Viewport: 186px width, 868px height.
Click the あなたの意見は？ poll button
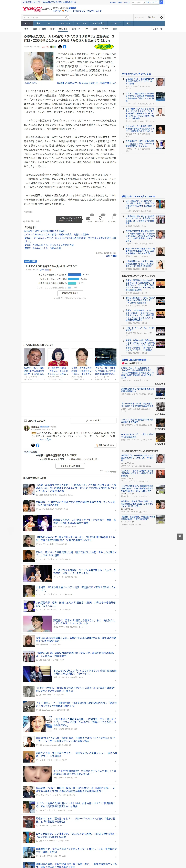click(x=71, y=293)
